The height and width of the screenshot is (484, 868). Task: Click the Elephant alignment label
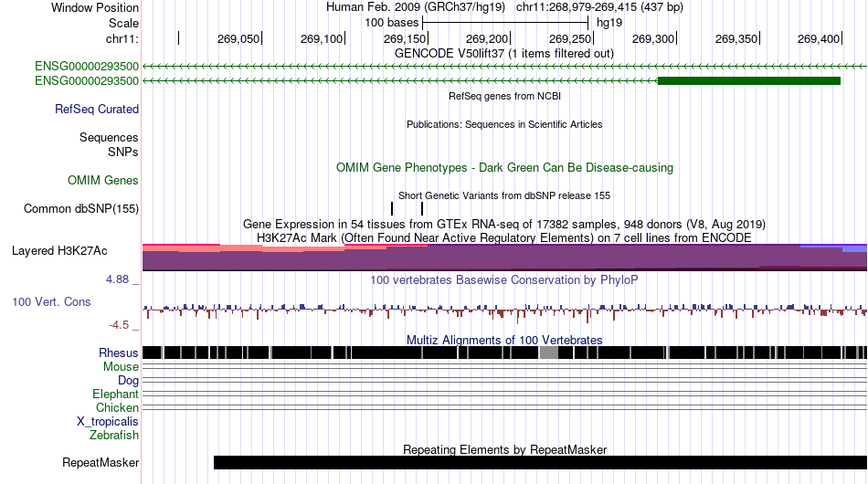coord(116,395)
